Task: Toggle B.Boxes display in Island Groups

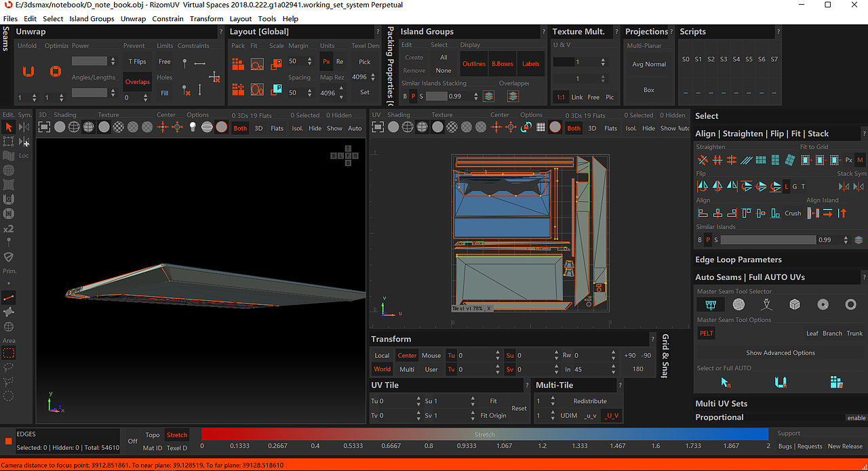Action: tap(502, 64)
